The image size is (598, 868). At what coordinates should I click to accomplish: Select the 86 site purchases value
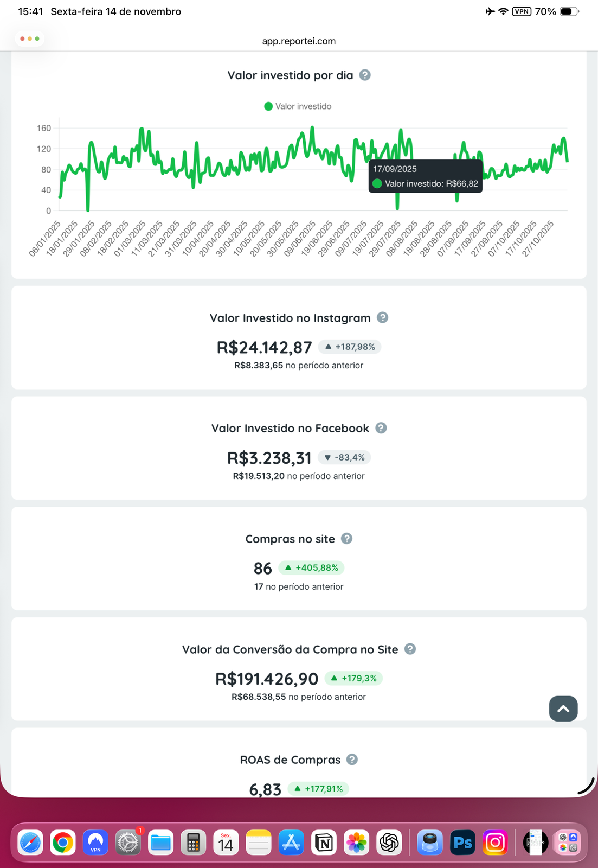tap(262, 568)
